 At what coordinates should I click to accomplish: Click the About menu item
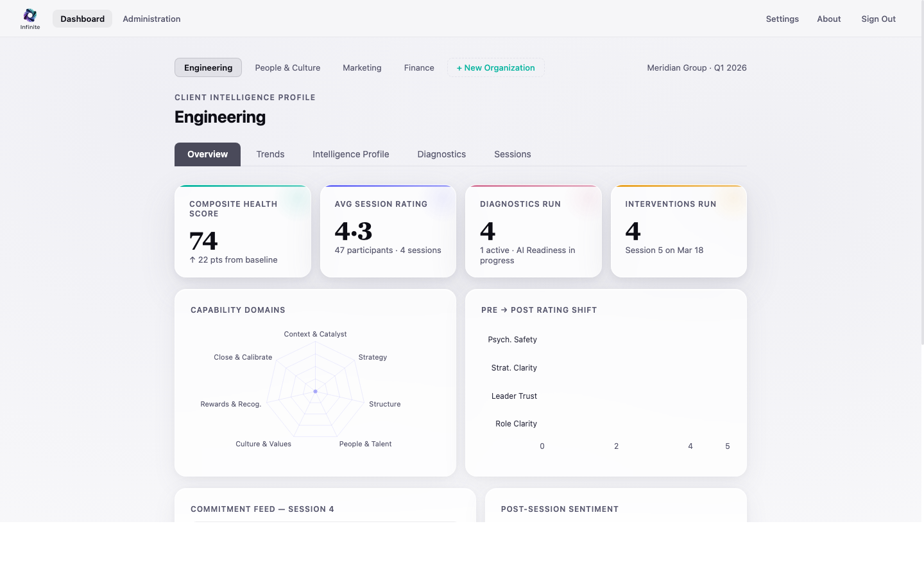pyautogui.click(x=828, y=19)
